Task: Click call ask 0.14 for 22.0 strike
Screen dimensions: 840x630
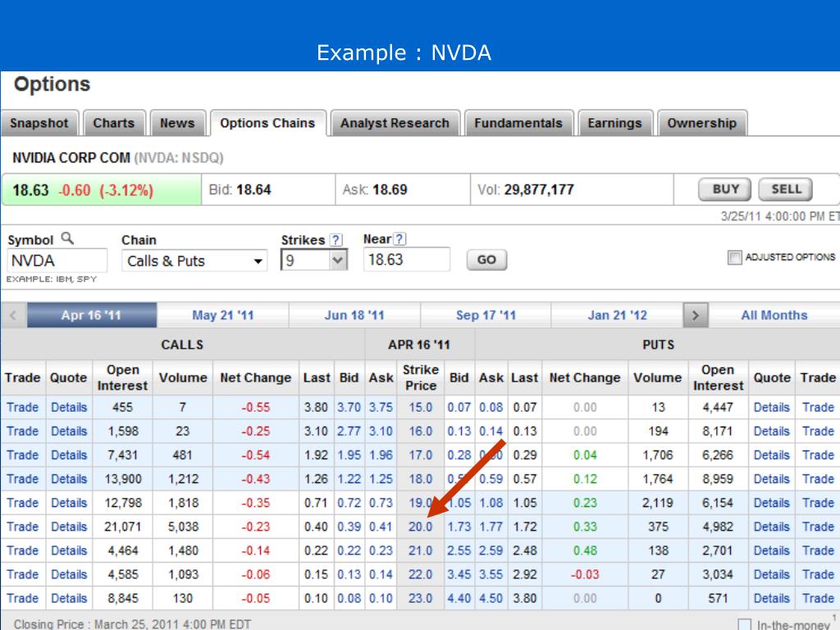Action: click(381, 574)
